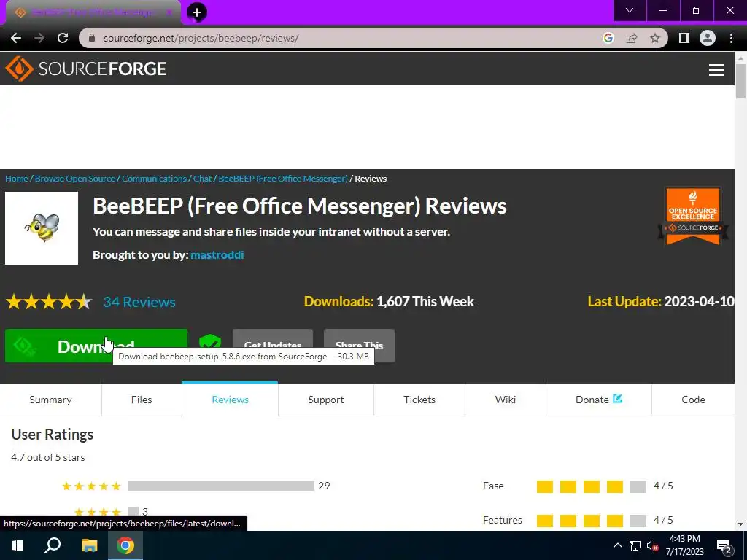This screenshot has width=747, height=560.
Task: Reload the current page
Action: pyautogui.click(x=63, y=38)
